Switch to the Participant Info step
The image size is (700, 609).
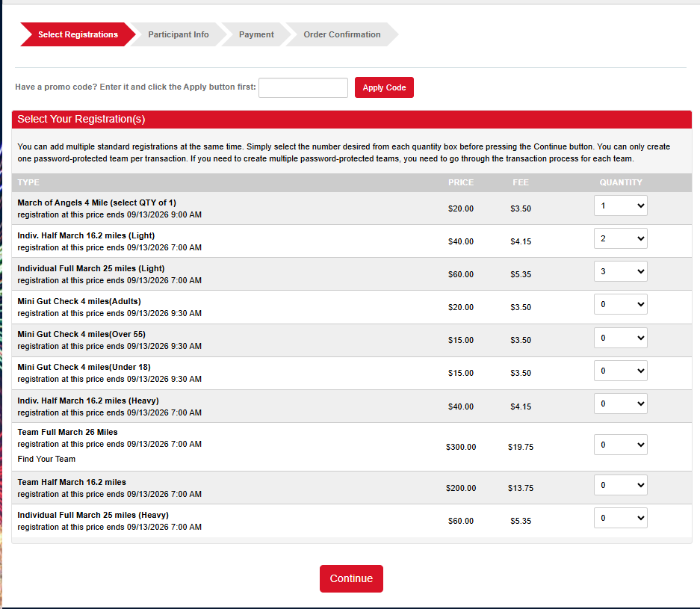coord(179,34)
